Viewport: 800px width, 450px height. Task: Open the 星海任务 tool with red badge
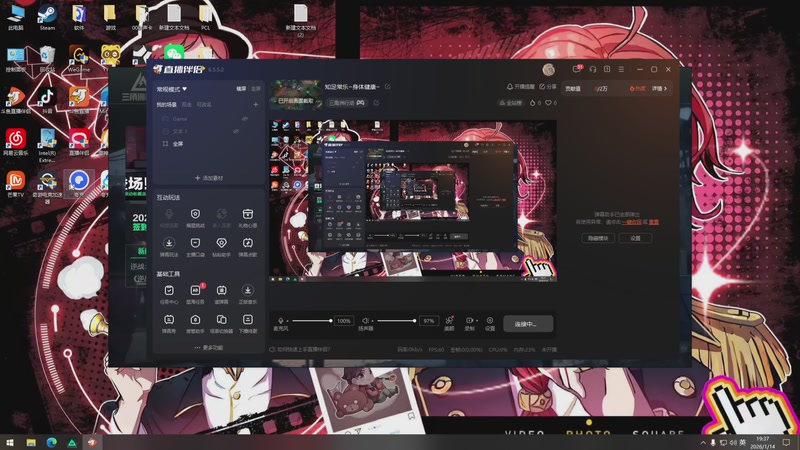pos(195,294)
